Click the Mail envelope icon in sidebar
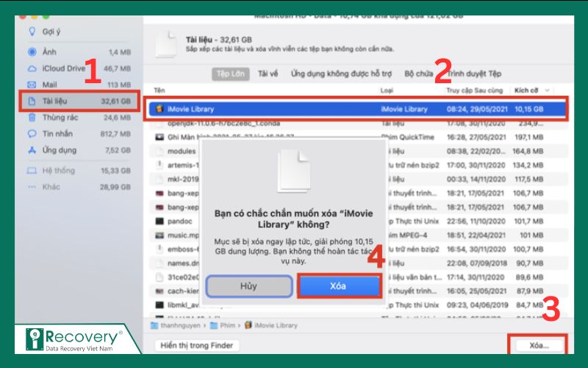Screen dimensions: 588x368 click(x=32, y=85)
